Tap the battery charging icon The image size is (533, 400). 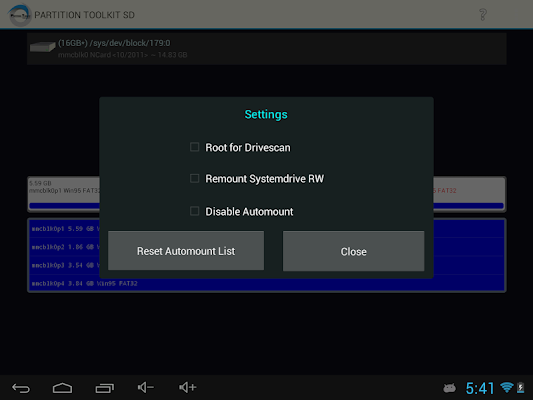point(520,387)
